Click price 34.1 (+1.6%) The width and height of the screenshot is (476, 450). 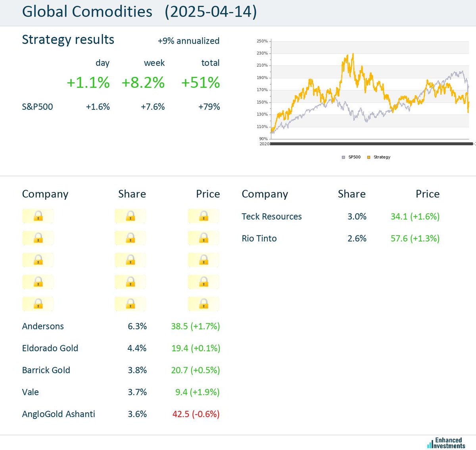415,216
